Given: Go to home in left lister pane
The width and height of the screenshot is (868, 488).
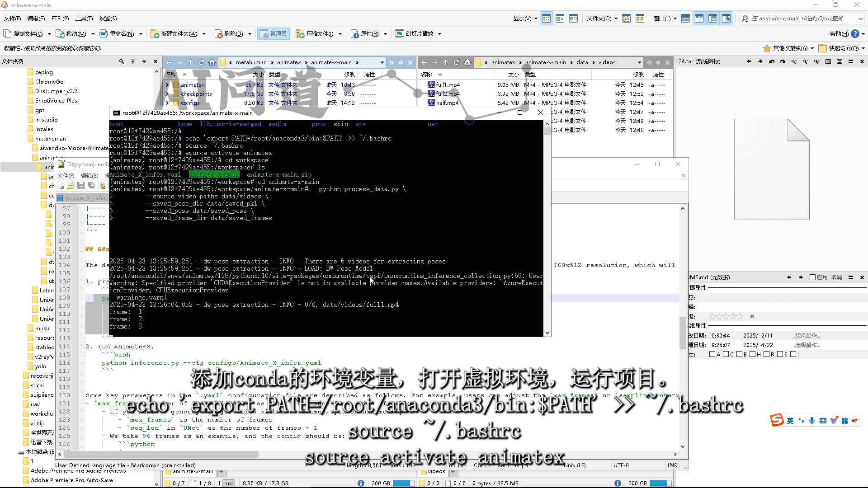Looking at the screenshot, I should [212, 62].
